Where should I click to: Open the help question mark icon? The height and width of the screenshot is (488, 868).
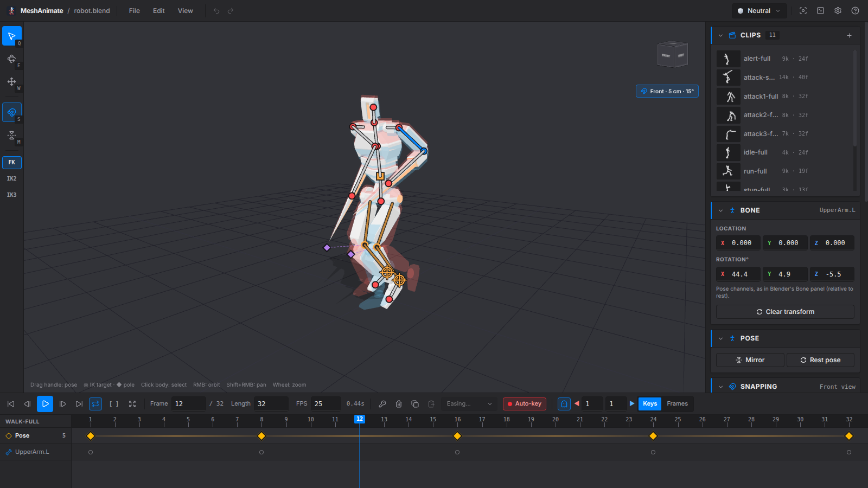tap(855, 11)
